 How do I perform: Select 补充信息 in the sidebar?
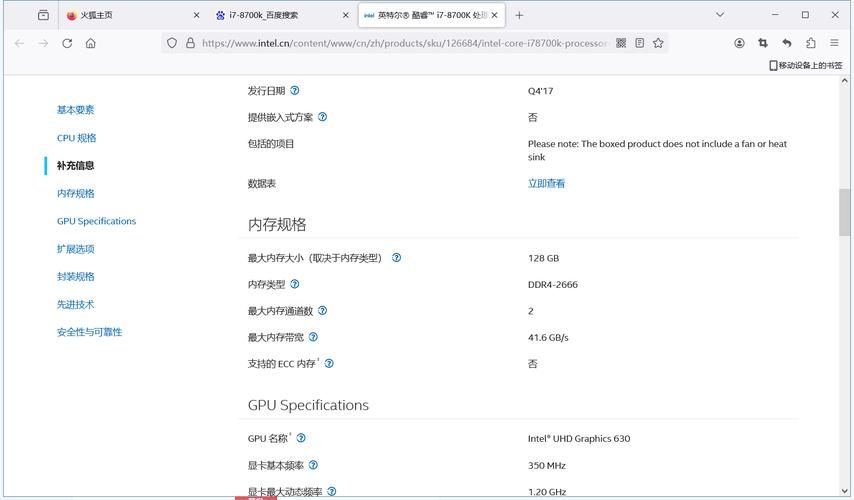76,166
